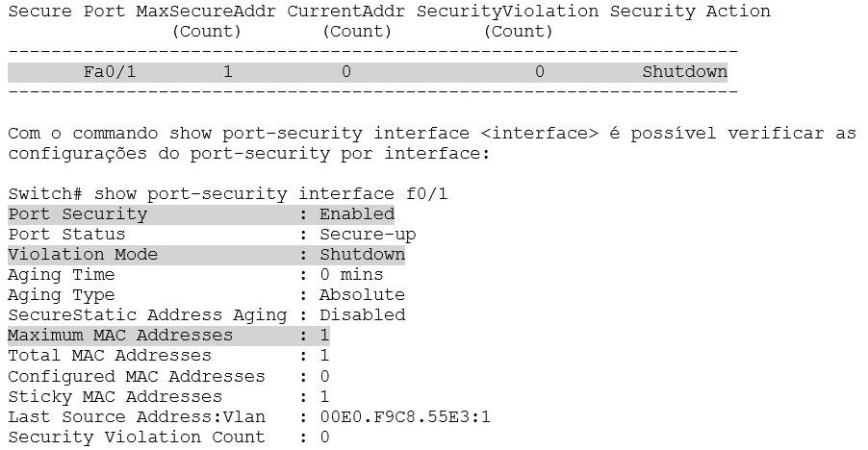This screenshot has height=450, width=868.
Task: Click the highlighted 'Violation Mode' label
Action: (83, 255)
